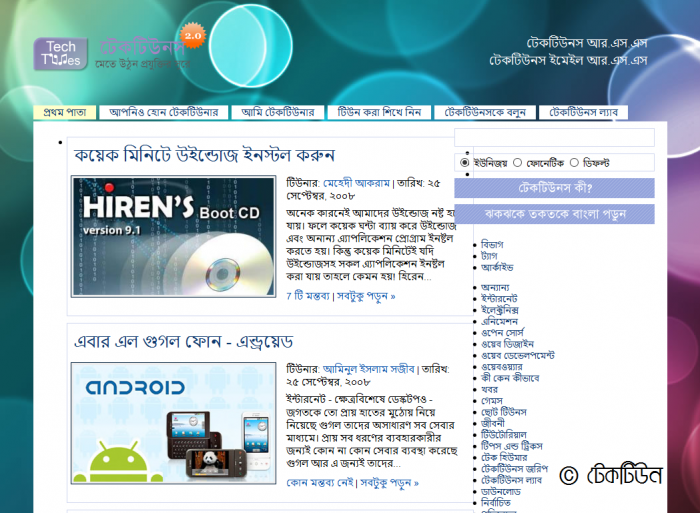Screen dimensions: 700x513
Task: Open the কী কেন কীভাবে category
Action: (x=510, y=378)
